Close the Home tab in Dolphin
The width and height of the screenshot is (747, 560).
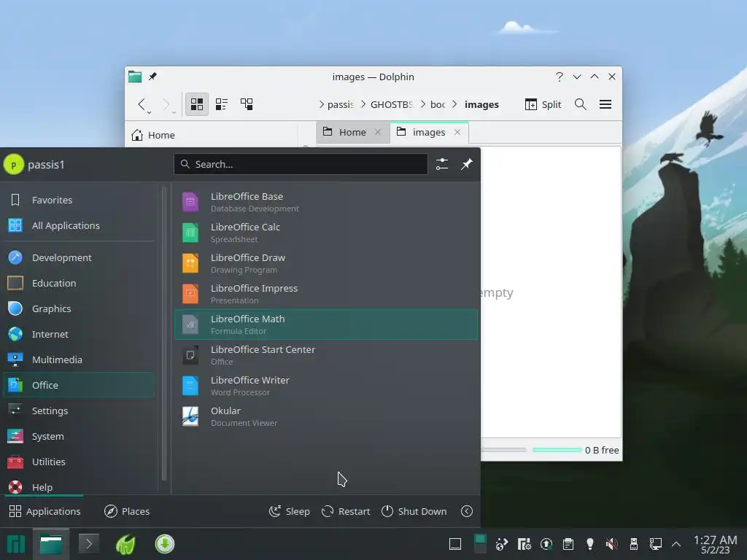click(x=378, y=133)
